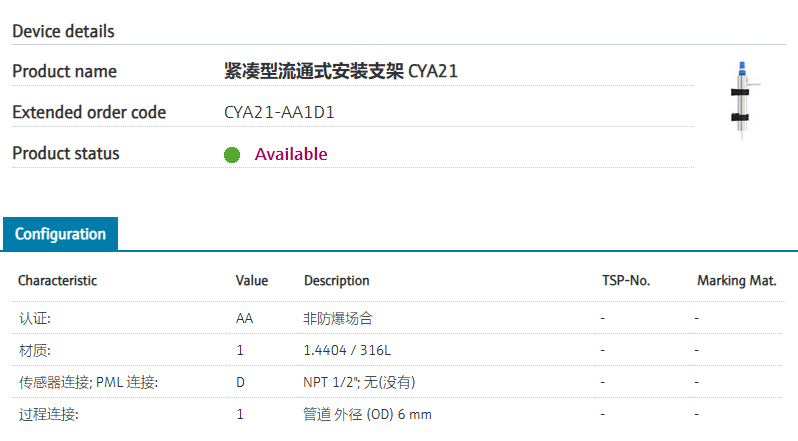
Task: Click the NPT 1/2" description cell
Action: pos(359,382)
